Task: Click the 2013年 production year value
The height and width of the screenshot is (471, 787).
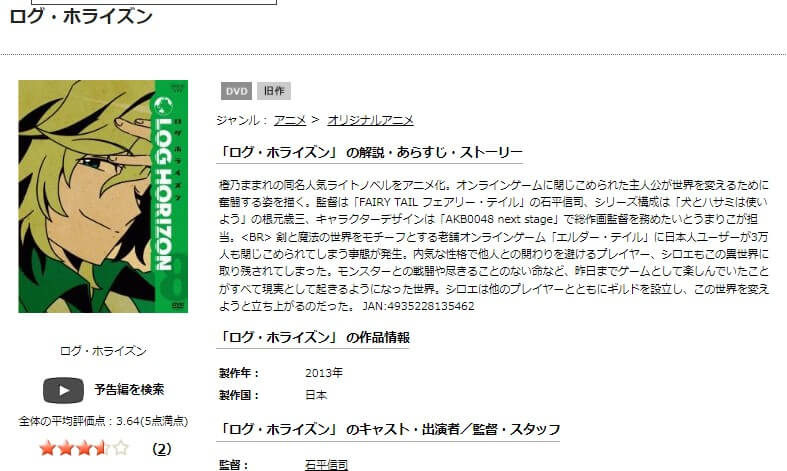Action: tap(324, 373)
